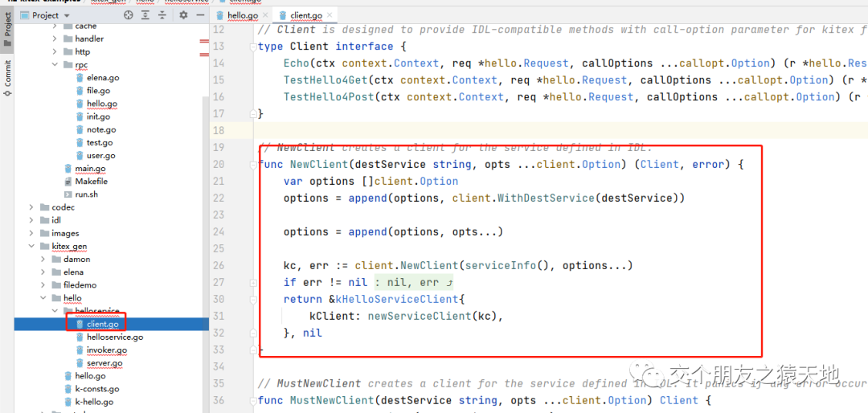Image resolution: width=868 pixels, height=413 pixels.
Task: Switch to the hello.go editor tab
Action: tap(241, 15)
